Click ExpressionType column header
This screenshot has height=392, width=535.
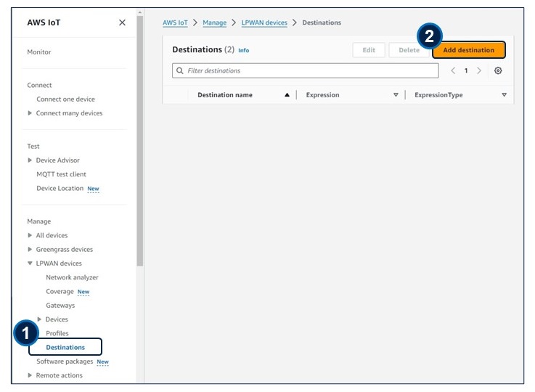(438, 95)
